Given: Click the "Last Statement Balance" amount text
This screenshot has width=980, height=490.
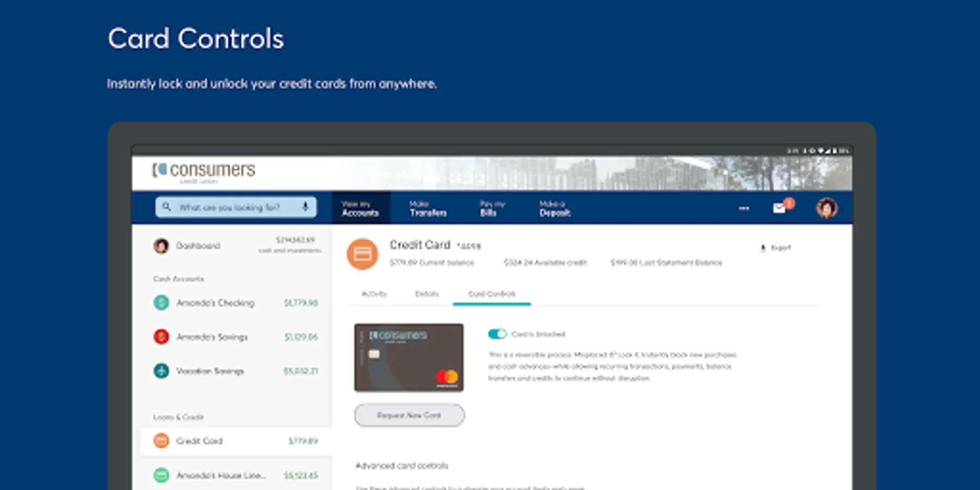Looking at the screenshot, I should coord(666,262).
